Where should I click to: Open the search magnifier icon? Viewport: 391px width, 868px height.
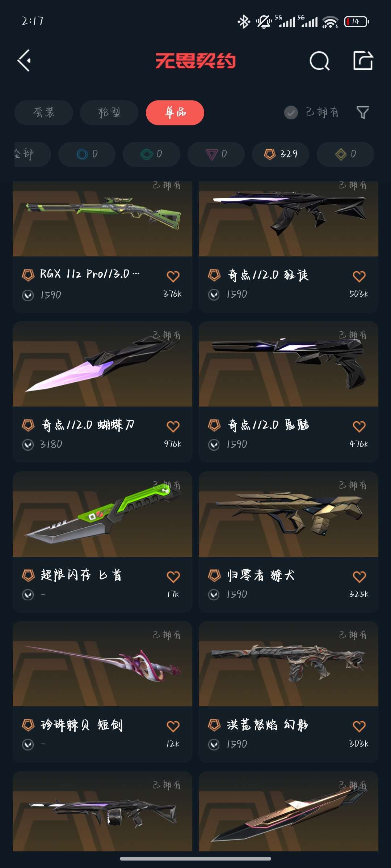point(320,60)
